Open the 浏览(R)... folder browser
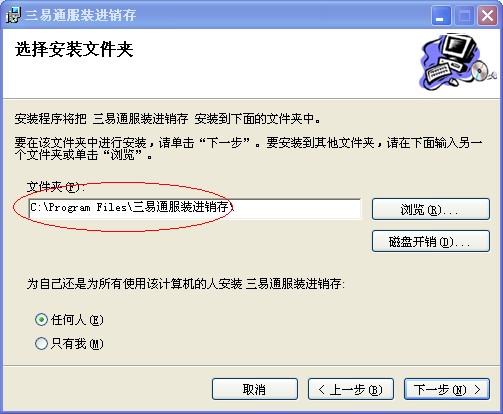This screenshot has width=503, height=414. [431, 209]
